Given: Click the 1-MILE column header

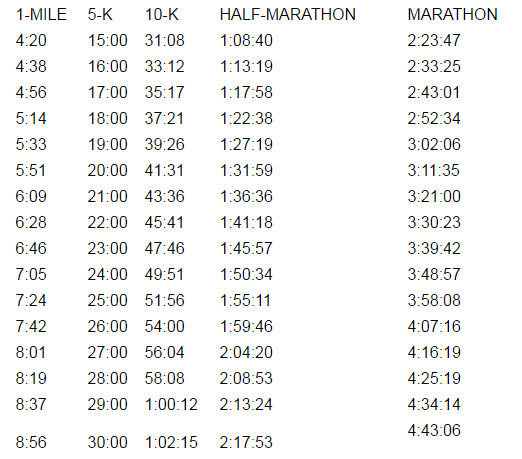Looking at the screenshot, I should (x=41, y=15).
